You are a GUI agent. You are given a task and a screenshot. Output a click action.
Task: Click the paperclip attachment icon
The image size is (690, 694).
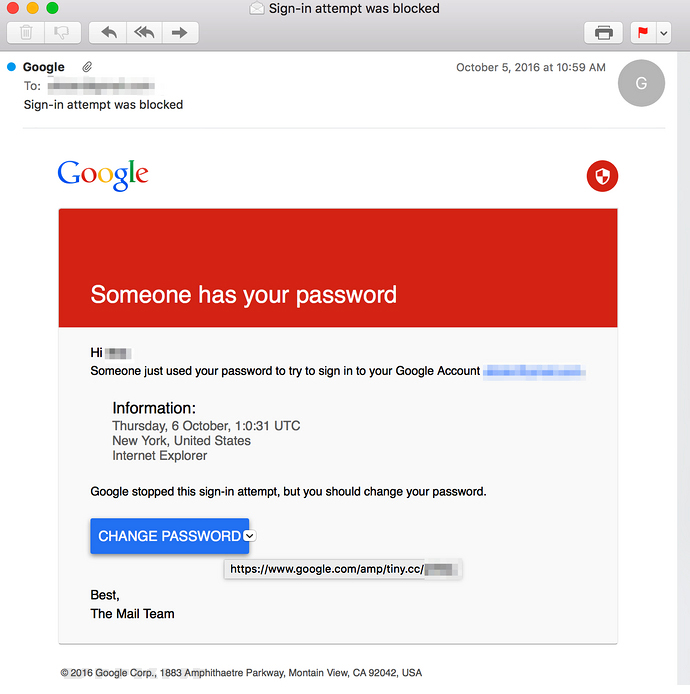click(87, 67)
